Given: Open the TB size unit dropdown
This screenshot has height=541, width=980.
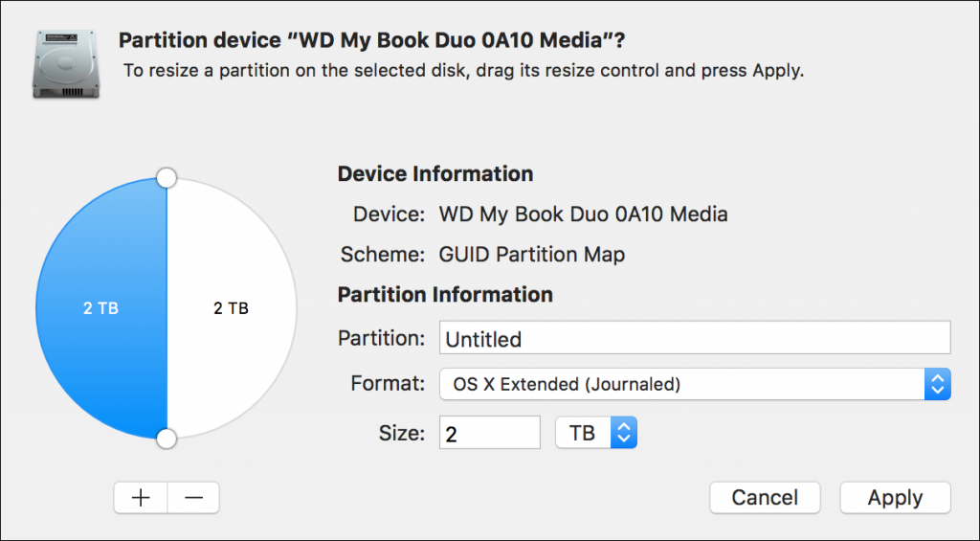Looking at the screenshot, I should point(596,433).
